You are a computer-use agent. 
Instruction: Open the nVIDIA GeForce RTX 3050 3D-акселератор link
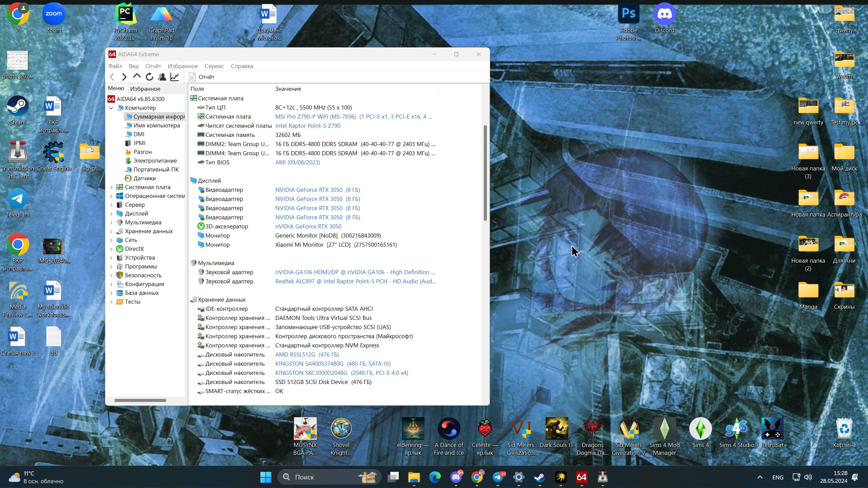click(x=308, y=226)
